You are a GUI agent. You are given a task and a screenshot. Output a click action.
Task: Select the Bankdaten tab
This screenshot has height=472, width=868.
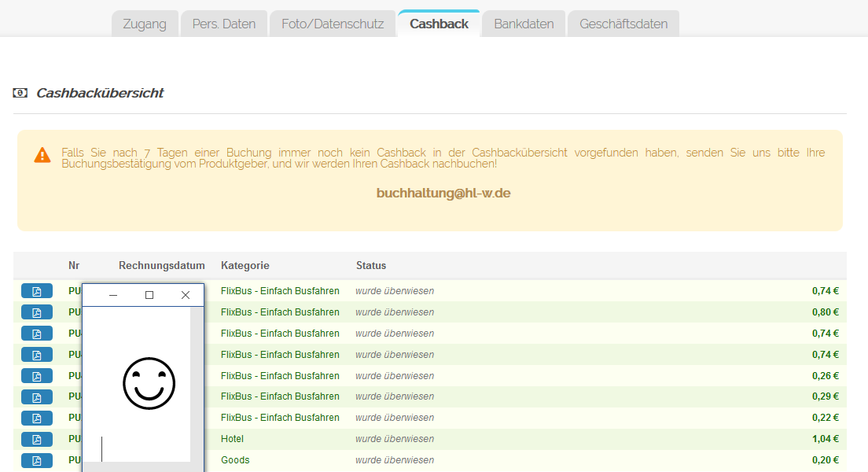coord(524,24)
